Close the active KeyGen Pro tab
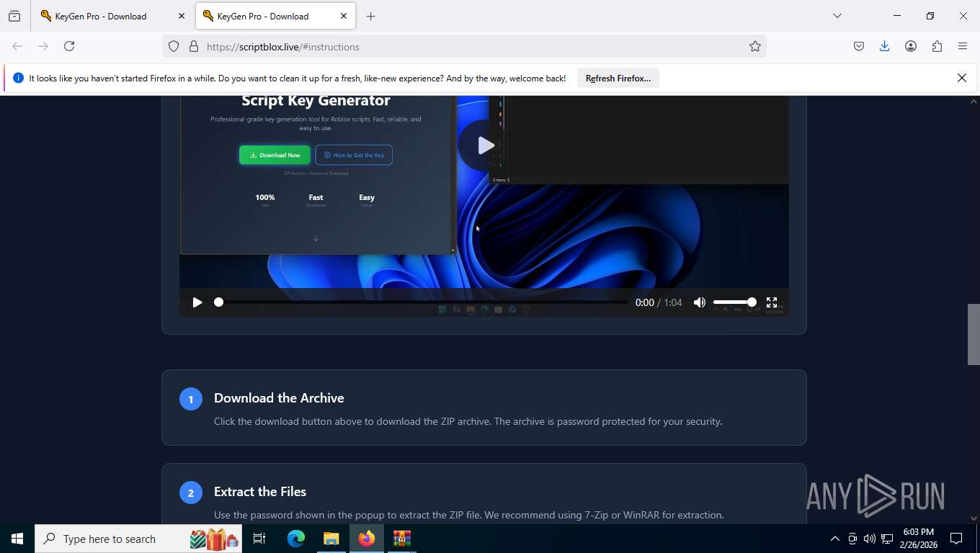This screenshot has width=980, height=553. [x=344, y=16]
